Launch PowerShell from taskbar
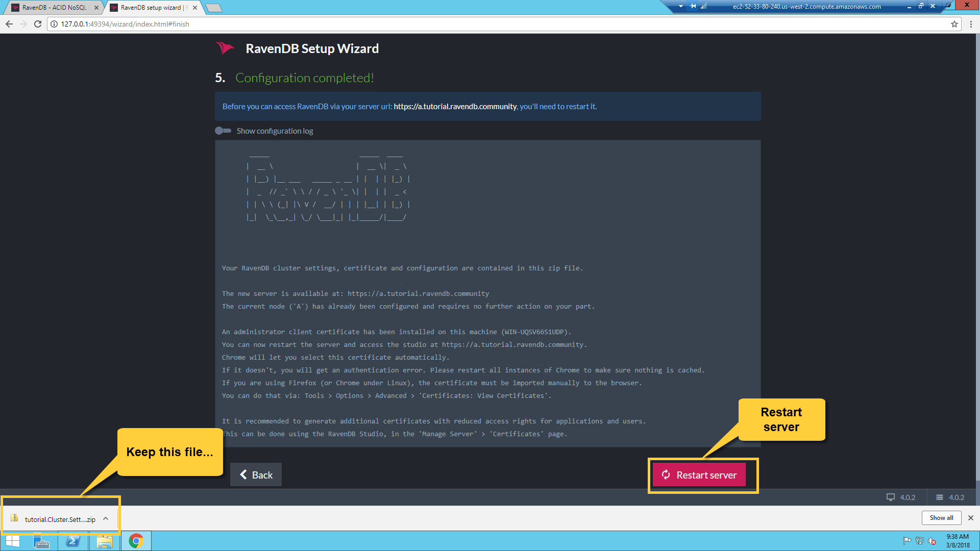This screenshot has width=980, height=551. tap(73, 541)
